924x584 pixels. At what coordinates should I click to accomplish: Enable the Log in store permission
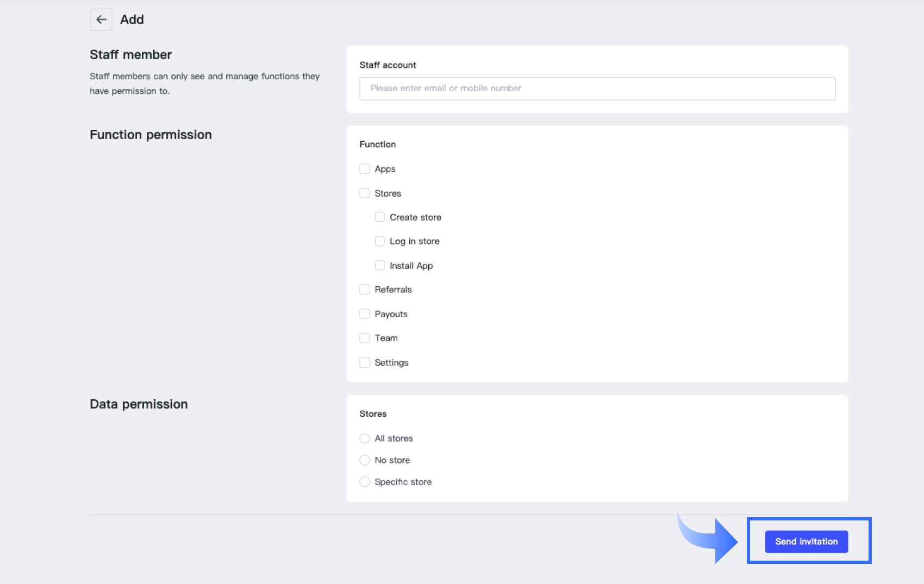[x=380, y=241]
